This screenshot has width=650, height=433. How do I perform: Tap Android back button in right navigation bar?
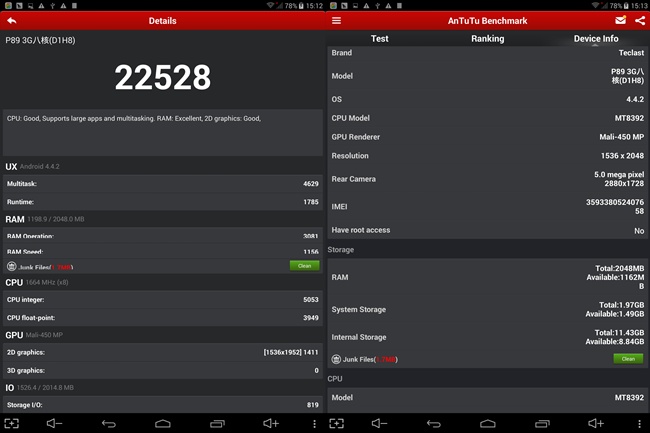(x=434, y=423)
